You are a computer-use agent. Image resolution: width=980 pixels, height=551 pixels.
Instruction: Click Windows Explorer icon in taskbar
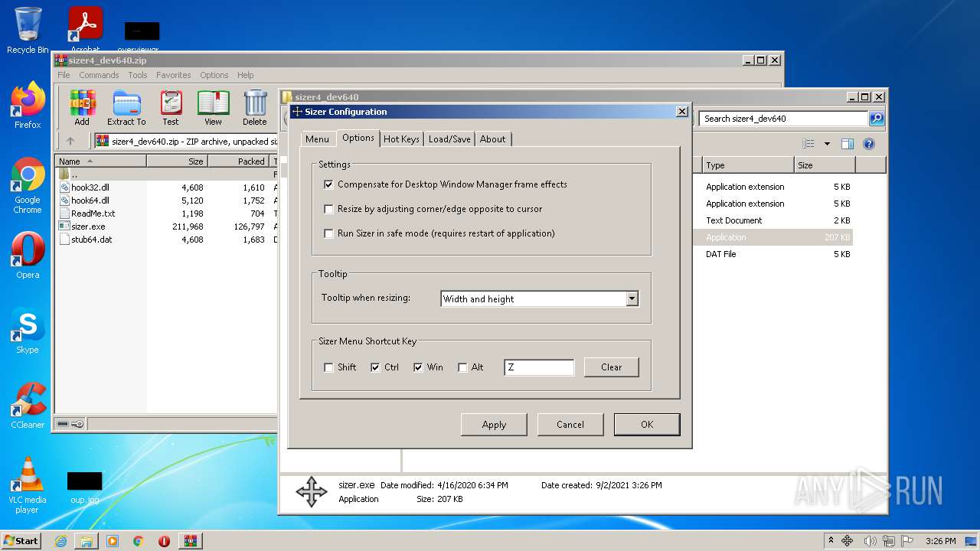point(87,541)
